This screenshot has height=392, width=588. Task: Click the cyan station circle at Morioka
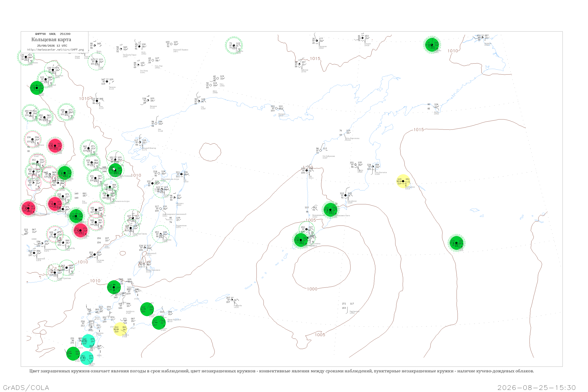(x=86, y=358)
